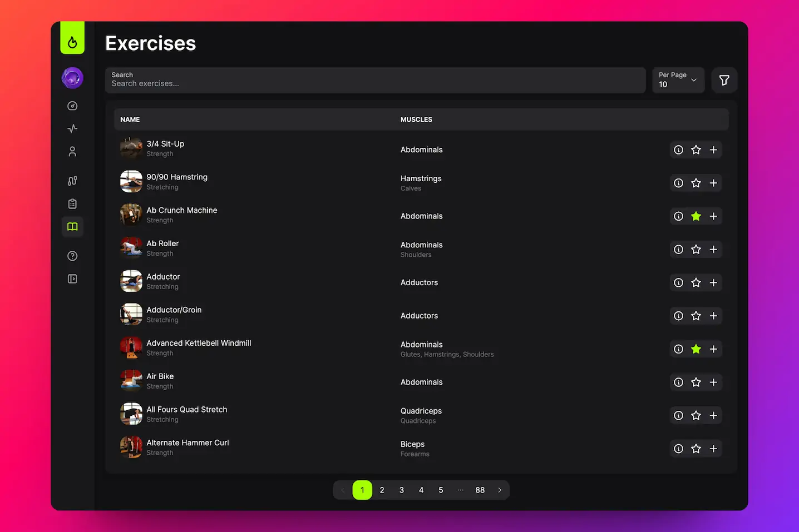Image resolution: width=799 pixels, height=532 pixels.
Task: Go to next page using right chevron
Action: (x=500, y=490)
